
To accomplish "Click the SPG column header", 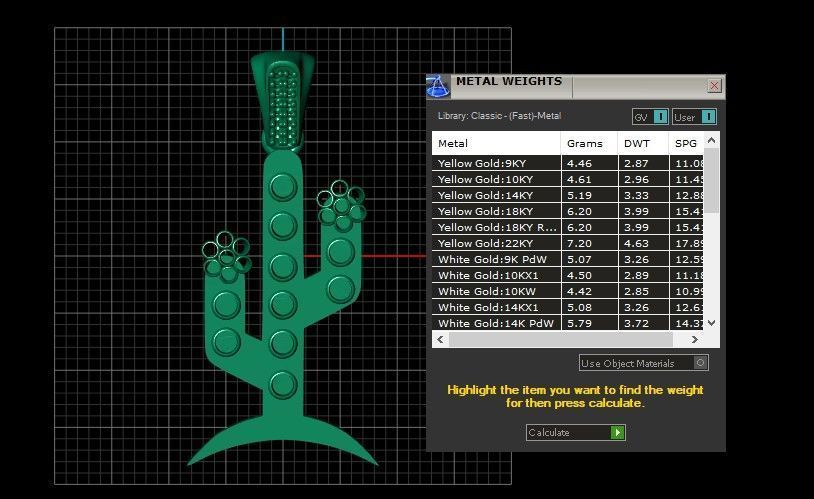I will [686, 143].
